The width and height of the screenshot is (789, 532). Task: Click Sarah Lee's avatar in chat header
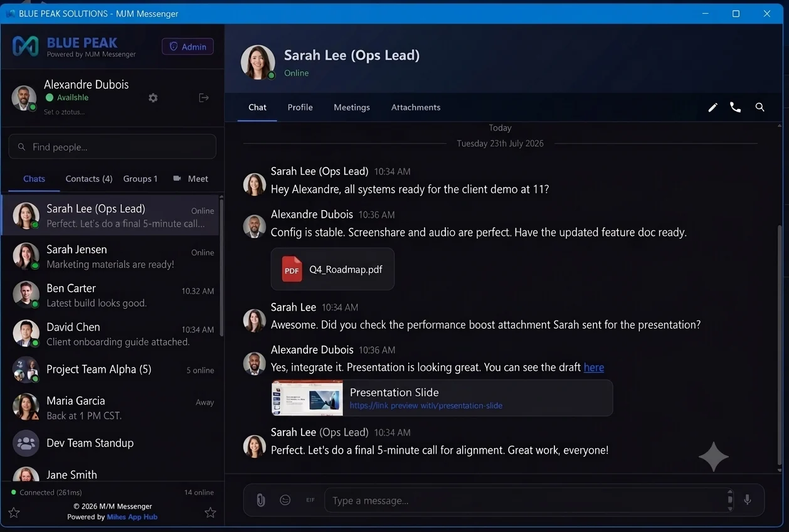click(258, 62)
